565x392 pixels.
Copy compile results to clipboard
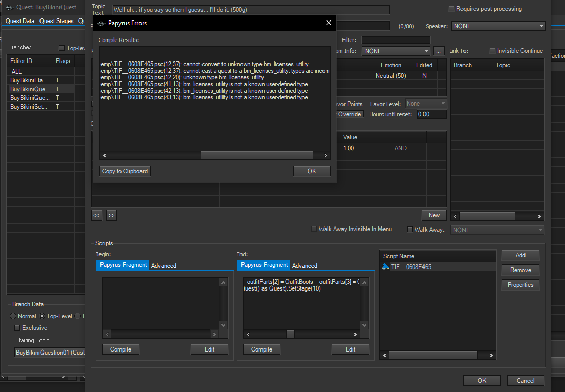[125, 171]
